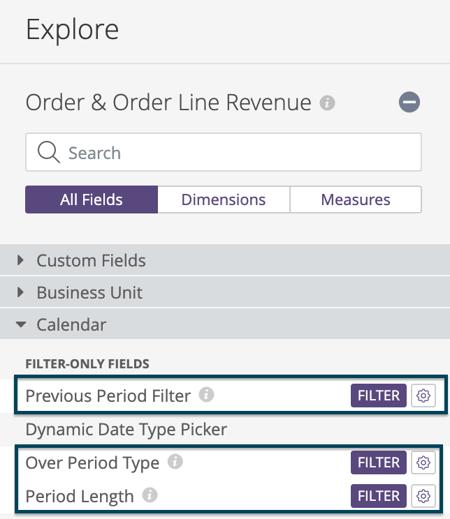Switch to the Dimensions tab
The height and width of the screenshot is (519, 450).
(x=224, y=200)
